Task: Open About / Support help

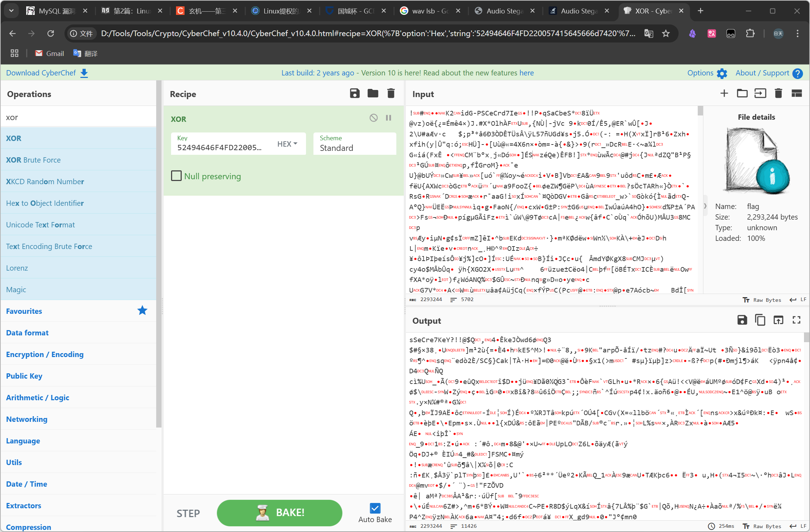Action: 769,73
